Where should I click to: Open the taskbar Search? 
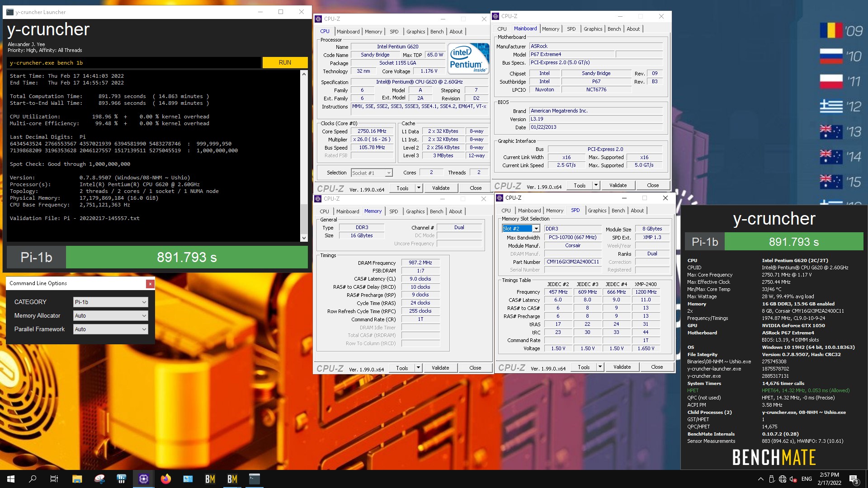click(x=33, y=479)
